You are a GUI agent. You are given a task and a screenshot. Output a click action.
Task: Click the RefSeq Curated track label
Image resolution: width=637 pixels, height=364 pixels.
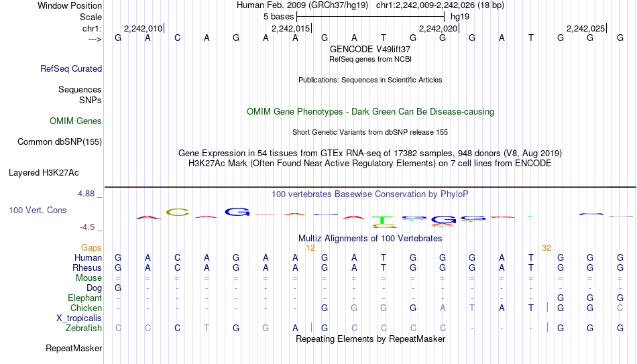[x=71, y=68]
